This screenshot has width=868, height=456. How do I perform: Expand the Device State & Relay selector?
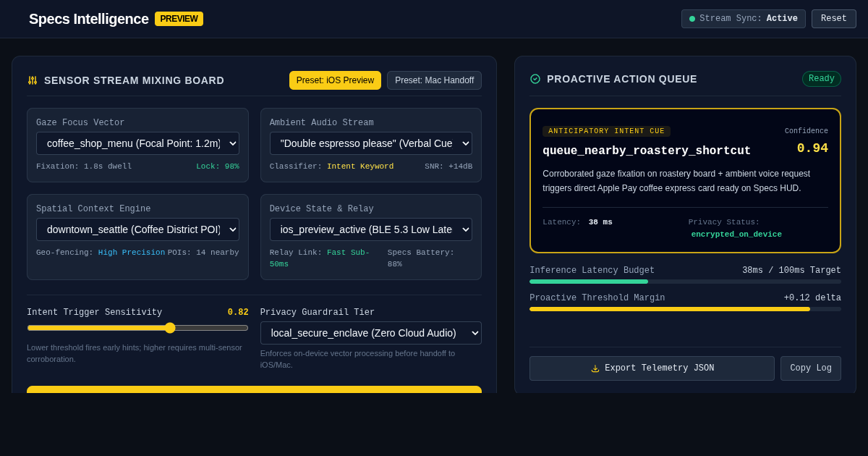[371, 229]
